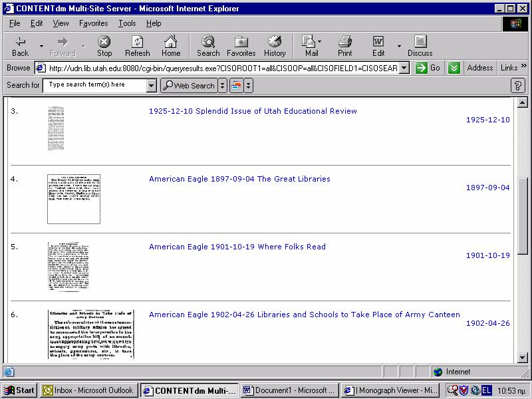Image resolution: width=532 pixels, height=399 pixels.
Task: Click the vertical scrollbar thumb
Action: click(x=523, y=215)
